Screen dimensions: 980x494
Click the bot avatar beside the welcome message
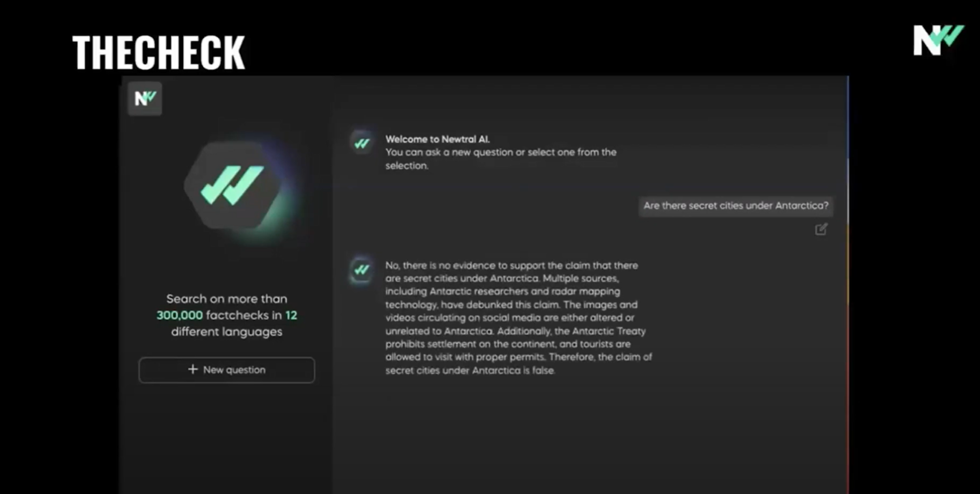point(362,143)
